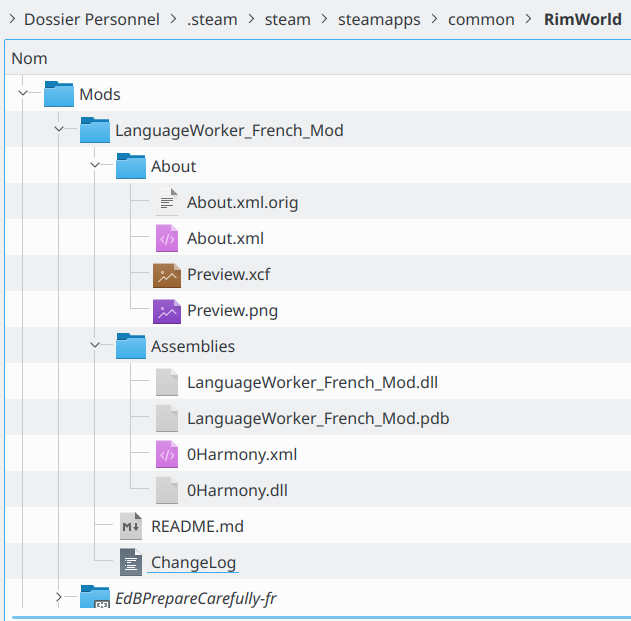The height and width of the screenshot is (621, 631).
Task: Click the LanguageWorker_French_Mod.dll file icon
Action: coord(167,382)
